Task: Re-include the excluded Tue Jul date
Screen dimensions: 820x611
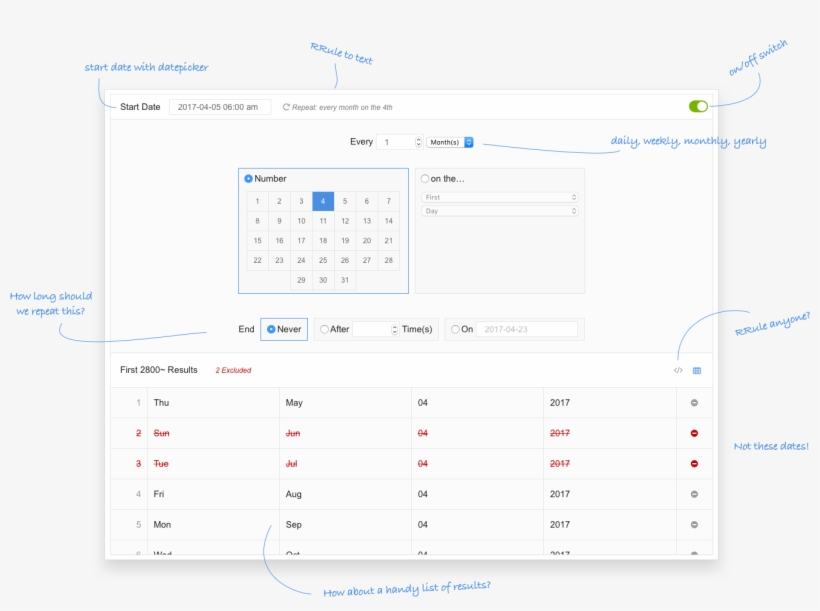Action: coord(696,463)
